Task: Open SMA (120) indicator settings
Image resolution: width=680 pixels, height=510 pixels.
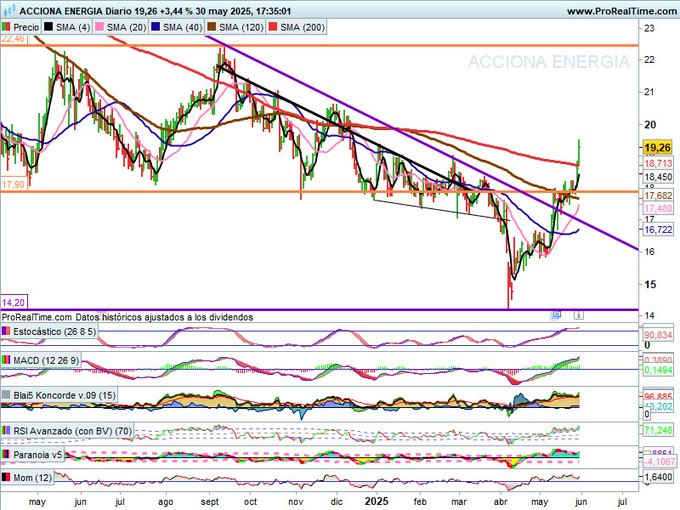Action: click(x=241, y=27)
